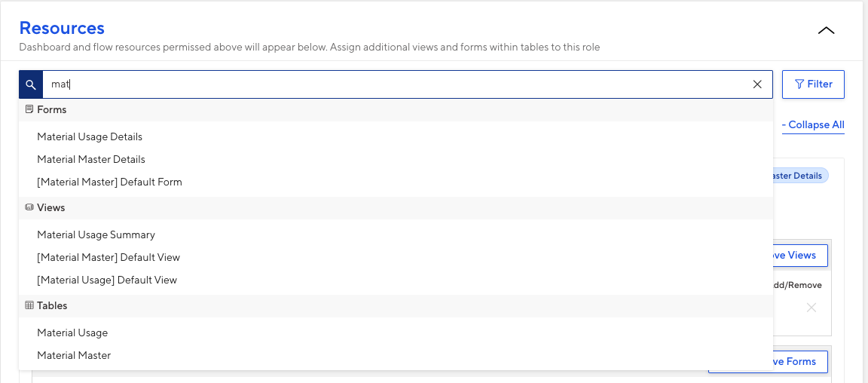
Task: Click the Forms section document icon
Action: 29,110
